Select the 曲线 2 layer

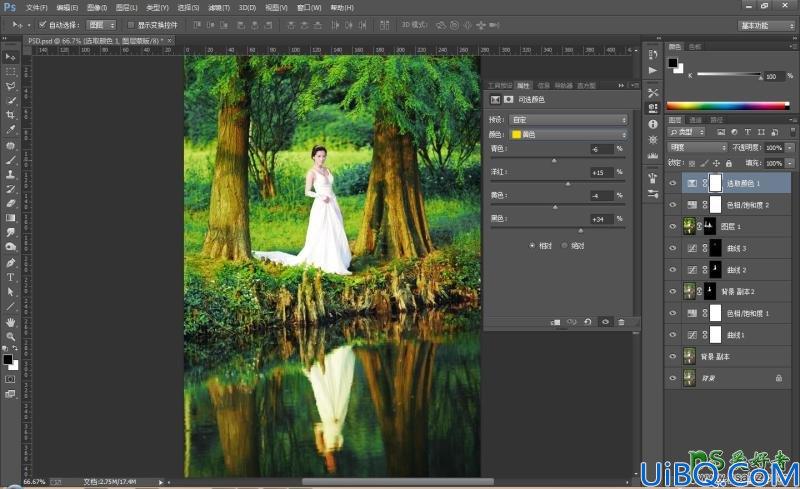[728, 270]
